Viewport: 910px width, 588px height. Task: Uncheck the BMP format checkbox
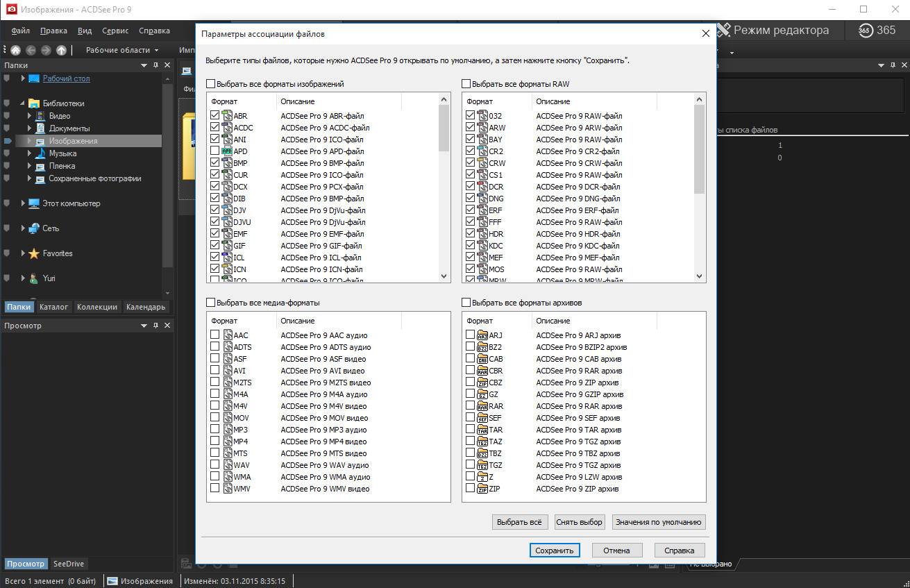tap(215, 162)
